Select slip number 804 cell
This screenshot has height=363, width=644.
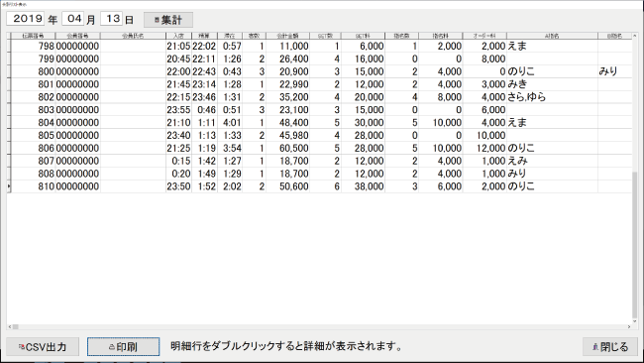pyautogui.click(x=34, y=123)
